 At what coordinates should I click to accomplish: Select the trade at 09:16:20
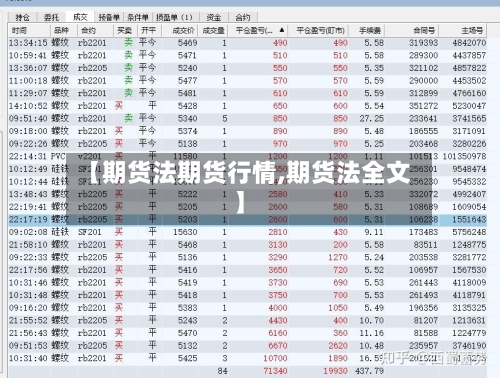pyautogui.click(x=247, y=308)
